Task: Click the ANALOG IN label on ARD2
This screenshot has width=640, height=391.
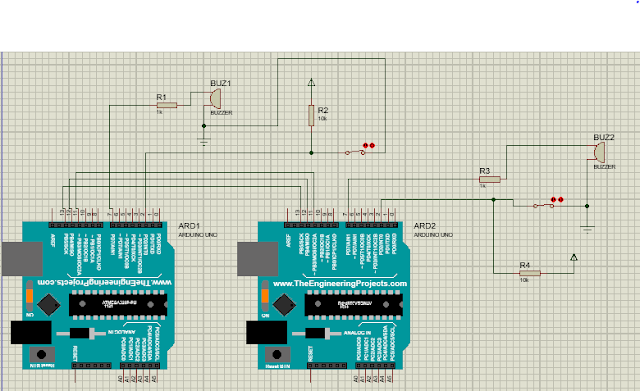Action: point(357,333)
